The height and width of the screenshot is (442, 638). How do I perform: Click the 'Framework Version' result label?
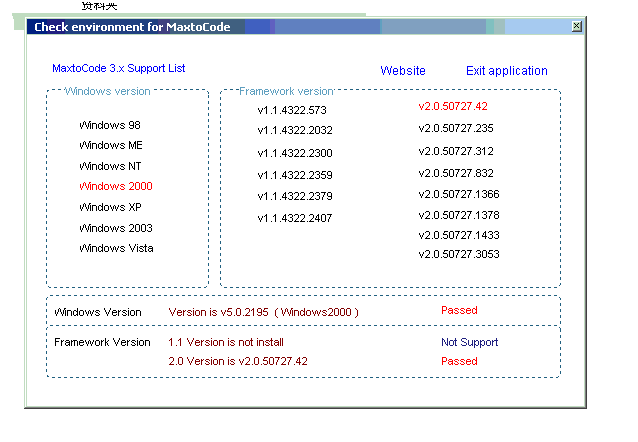(x=102, y=342)
